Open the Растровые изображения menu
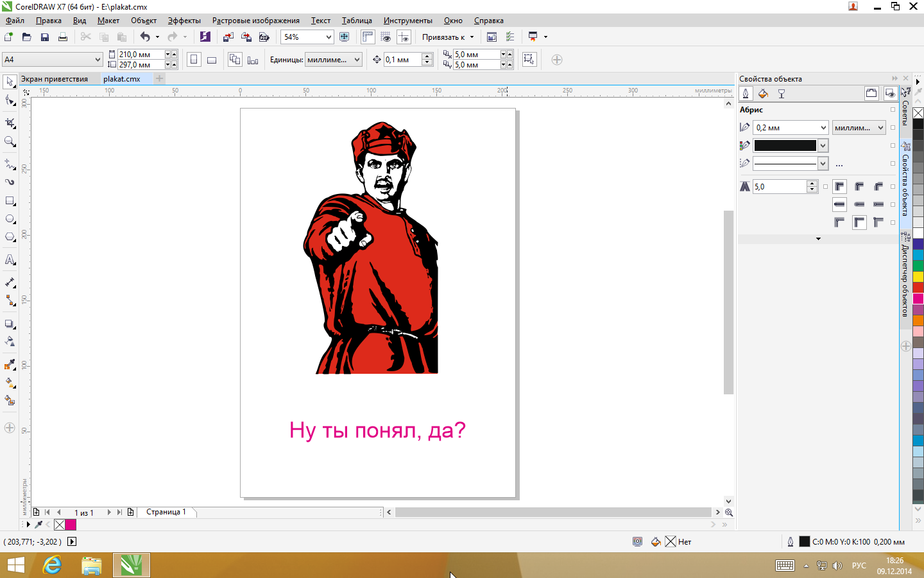The width and height of the screenshot is (924, 578). 256,21
